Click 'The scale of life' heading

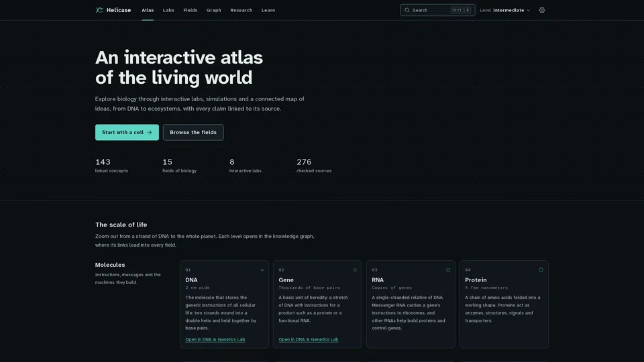pos(121,225)
